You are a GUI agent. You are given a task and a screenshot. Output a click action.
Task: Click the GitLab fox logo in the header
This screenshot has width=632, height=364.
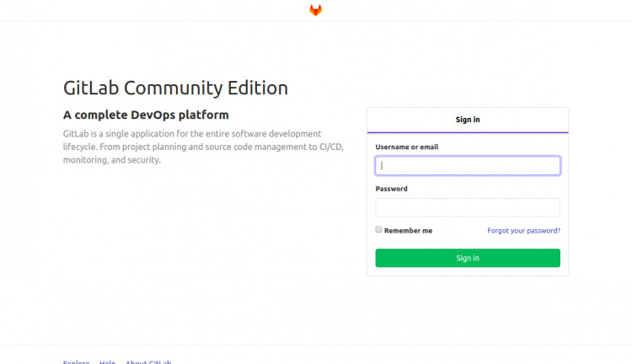[x=315, y=10]
